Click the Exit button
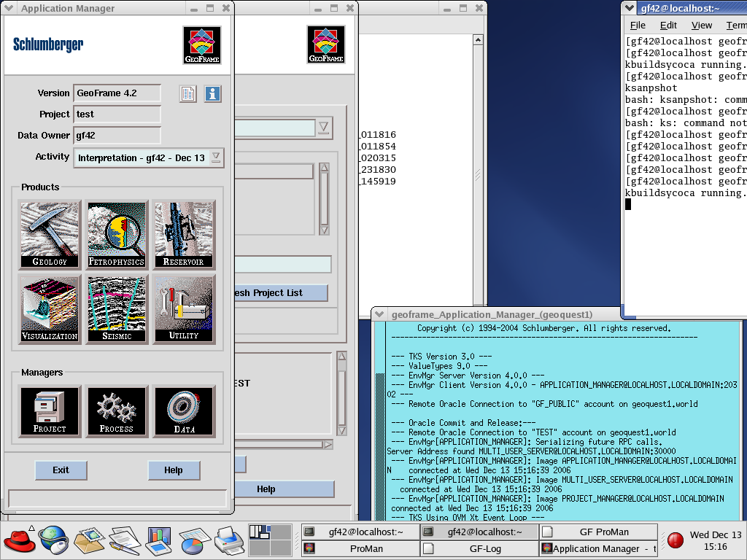747x560 pixels. click(61, 470)
